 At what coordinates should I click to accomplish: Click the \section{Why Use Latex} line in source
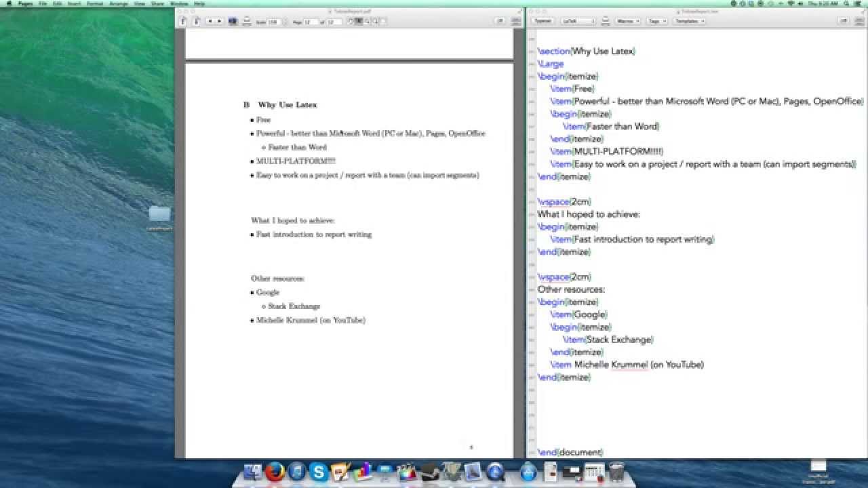tap(587, 51)
